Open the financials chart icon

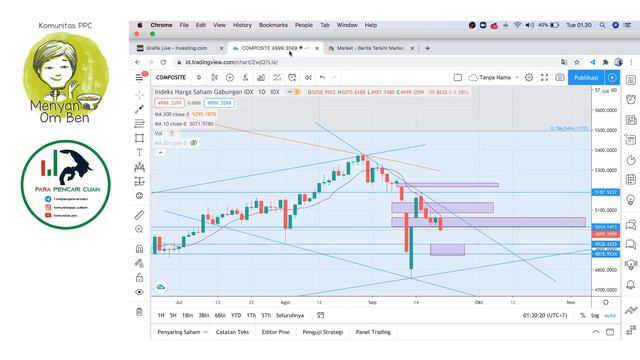tap(261, 77)
